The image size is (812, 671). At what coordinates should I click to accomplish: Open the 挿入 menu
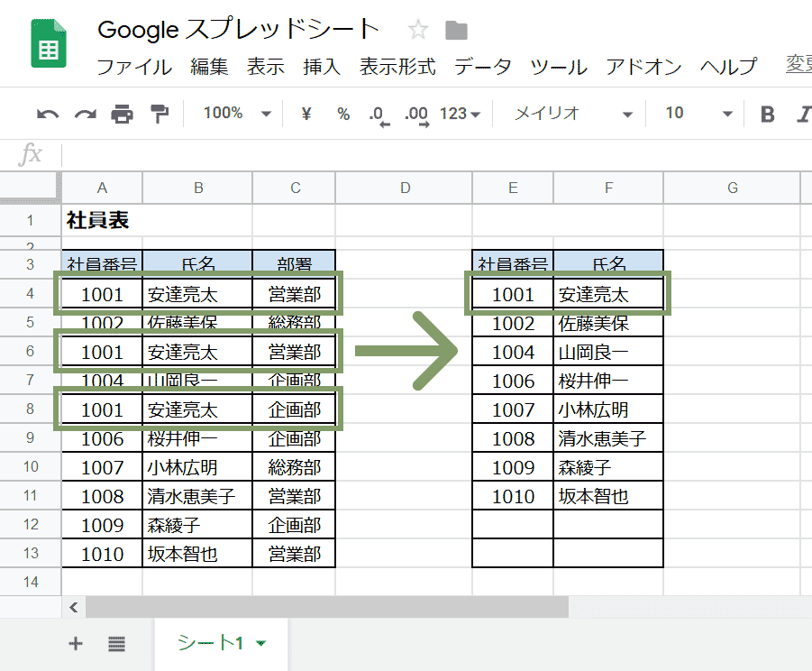[x=322, y=67]
